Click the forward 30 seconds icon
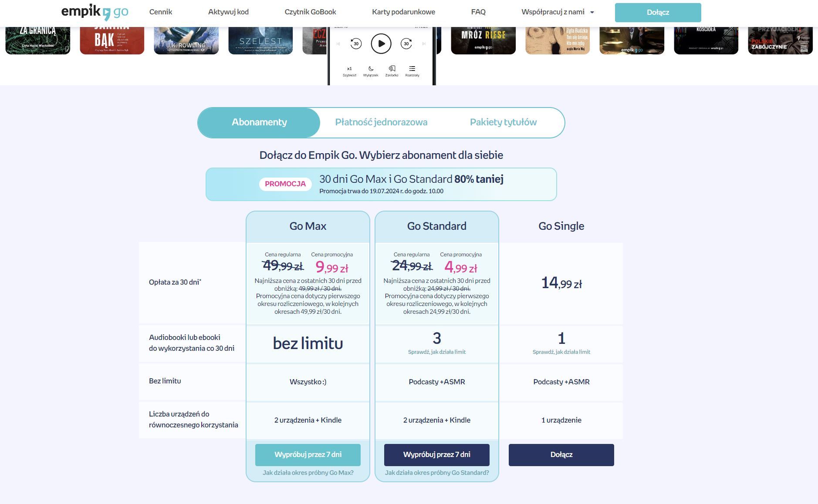This screenshot has width=818, height=504. tap(406, 44)
